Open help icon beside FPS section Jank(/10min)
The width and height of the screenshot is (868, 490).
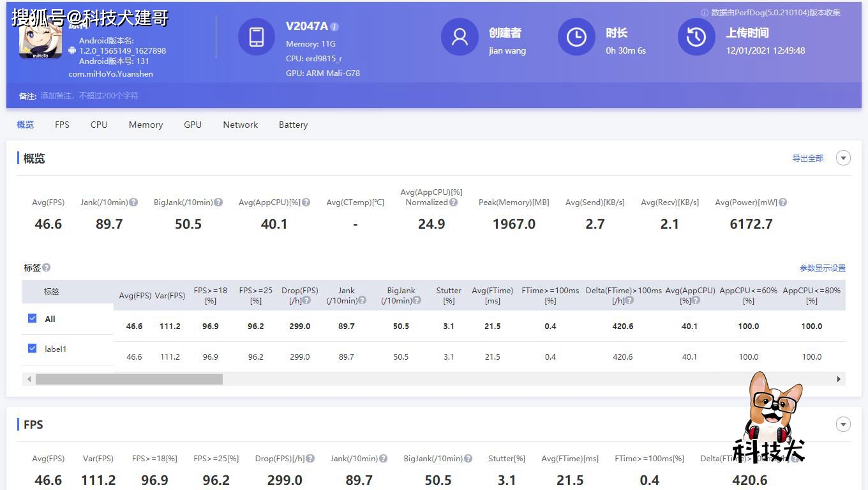tap(383, 459)
